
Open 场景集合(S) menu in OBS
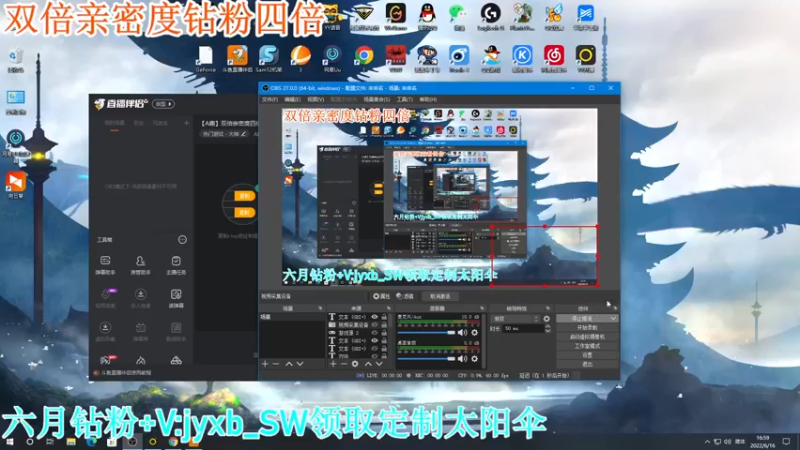[x=377, y=99]
